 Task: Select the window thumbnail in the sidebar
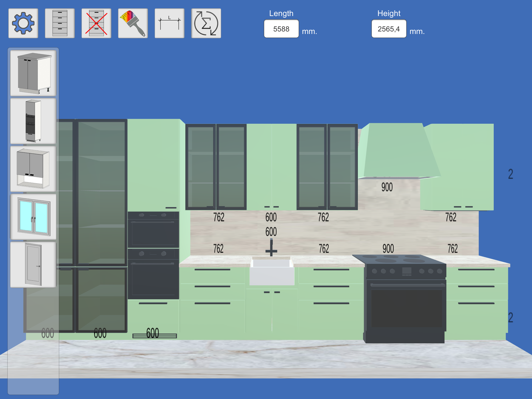pyautogui.click(x=33, y=217)
